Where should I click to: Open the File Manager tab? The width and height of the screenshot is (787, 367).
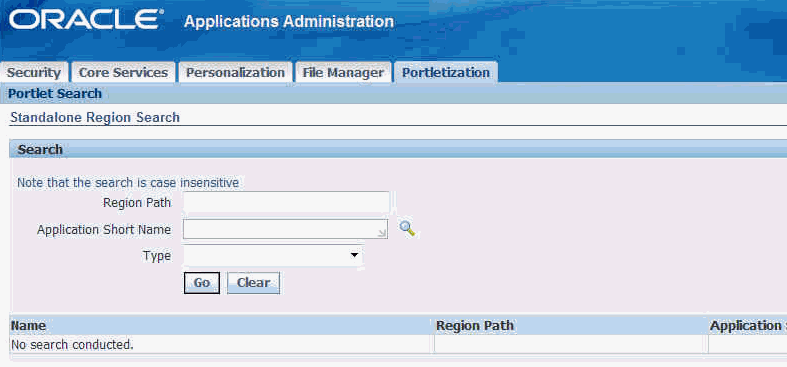pos(343,72)
